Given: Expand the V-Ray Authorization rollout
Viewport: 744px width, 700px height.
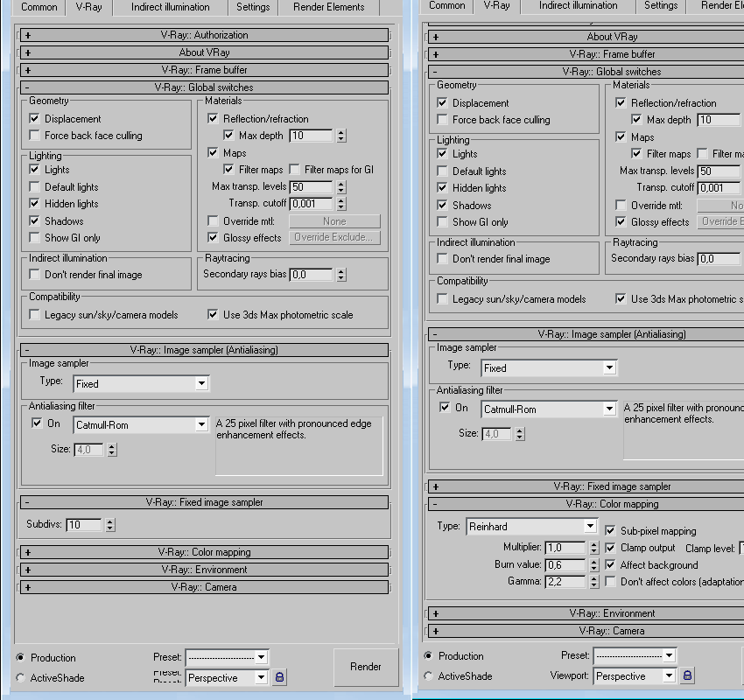Looking at the screenshot, I should [204, 35].
